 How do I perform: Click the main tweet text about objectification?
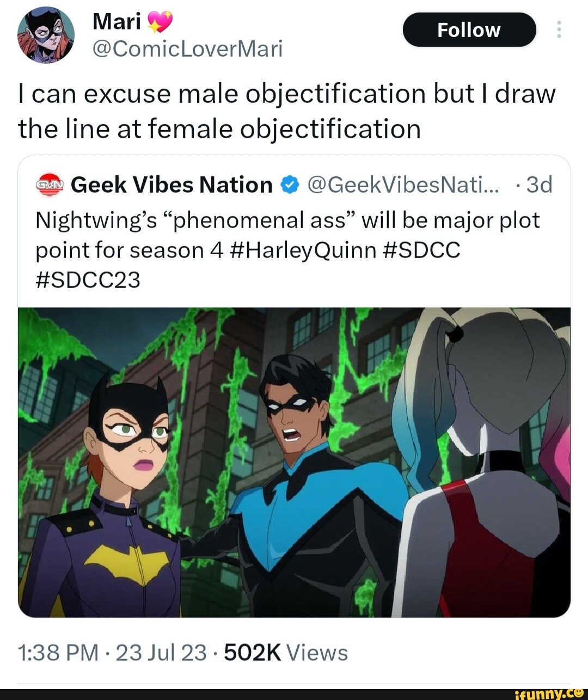(x=287, y=111)
